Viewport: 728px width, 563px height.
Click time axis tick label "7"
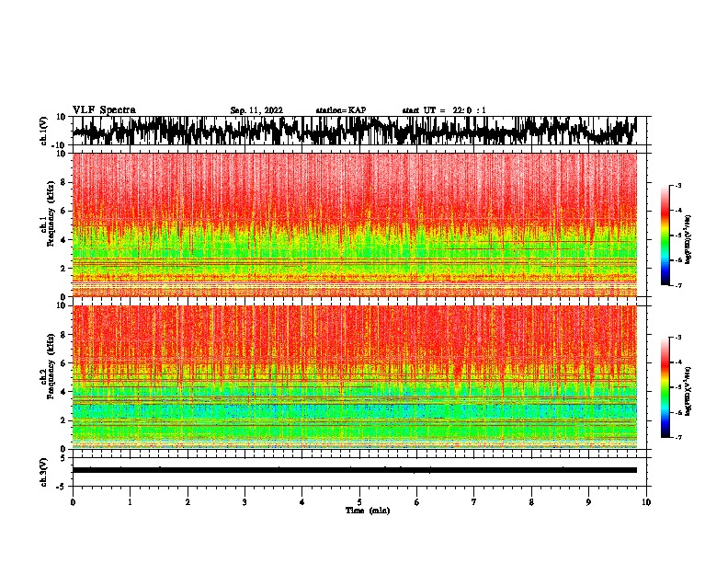pos(474,502)
